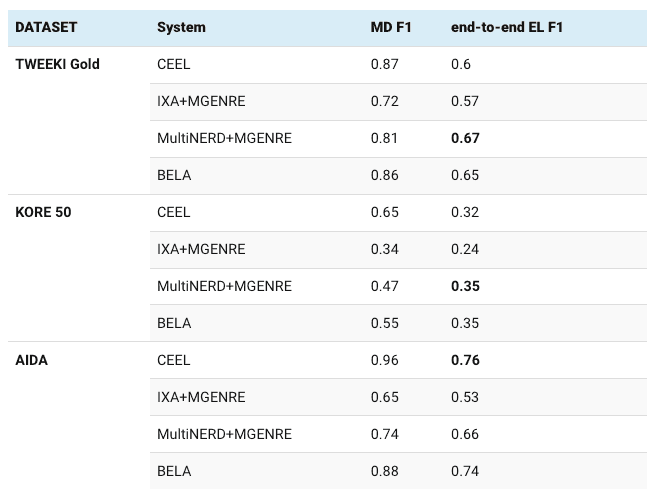This screenshot has height=496, width=654.
Task: Select the 0.24 EL F1 value
Action: pos(465,249)
